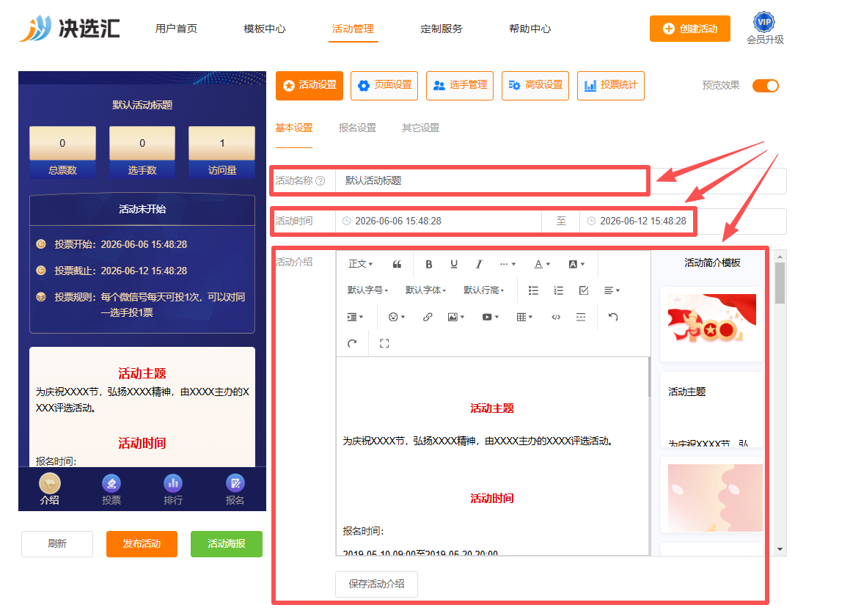Insert a to-do checklist item
Screen dimensions: 850x616
[x=583, y=290]
